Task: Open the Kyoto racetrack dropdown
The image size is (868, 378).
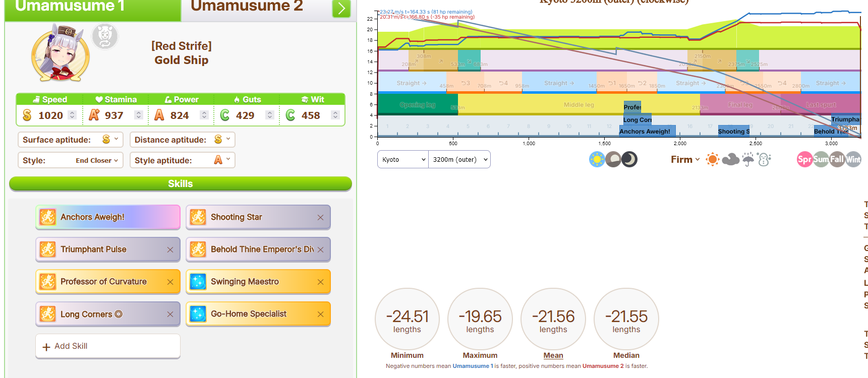Action: tap(403, 159)
